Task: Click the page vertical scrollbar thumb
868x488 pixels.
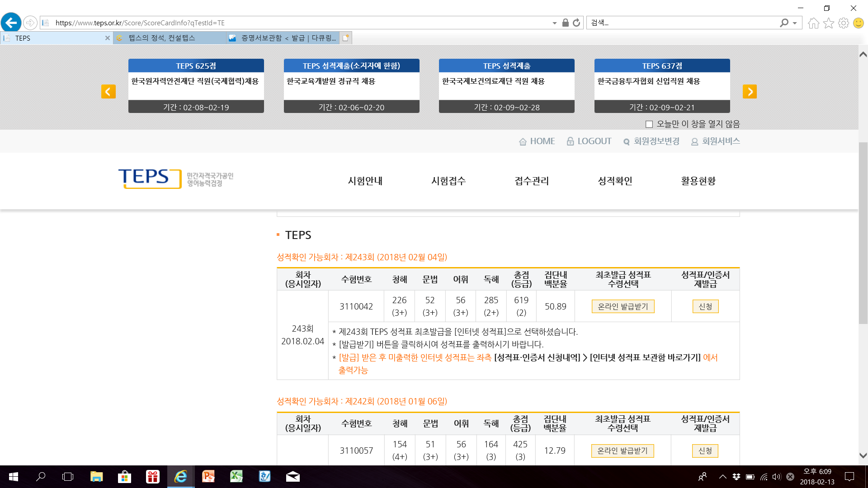Action: (863, 233)
